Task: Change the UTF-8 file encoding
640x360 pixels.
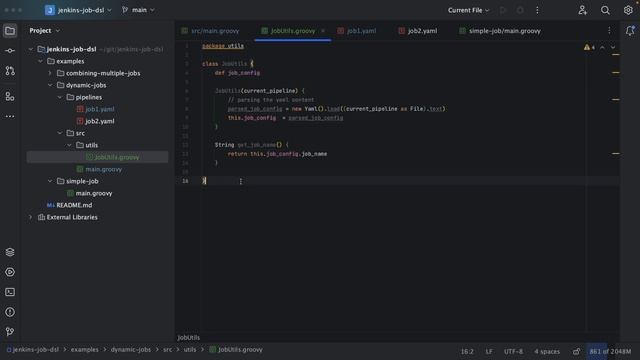Action: (513, 351)
